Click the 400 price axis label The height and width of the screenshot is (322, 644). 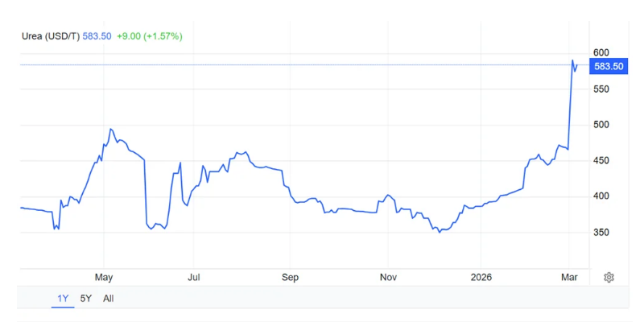point(602,196)
